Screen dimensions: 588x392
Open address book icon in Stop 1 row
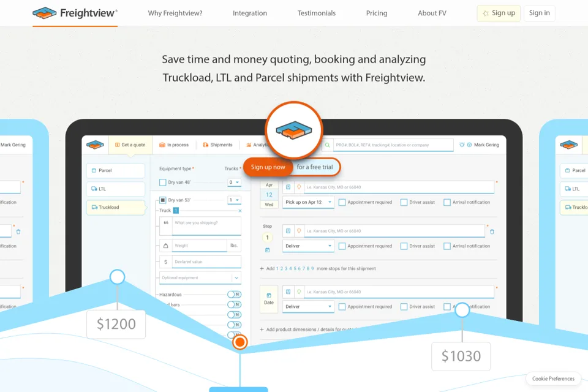[x=288, y=231]
